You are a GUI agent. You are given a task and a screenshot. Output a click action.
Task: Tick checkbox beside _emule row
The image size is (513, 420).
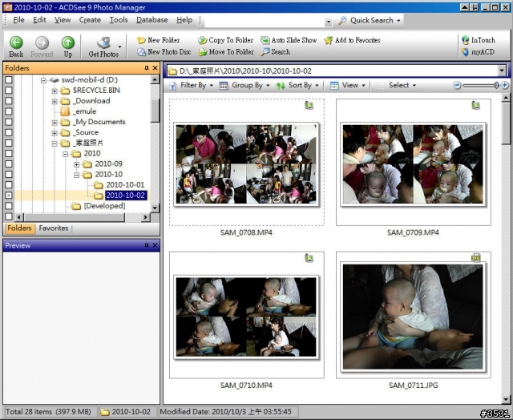coord(9,111)
